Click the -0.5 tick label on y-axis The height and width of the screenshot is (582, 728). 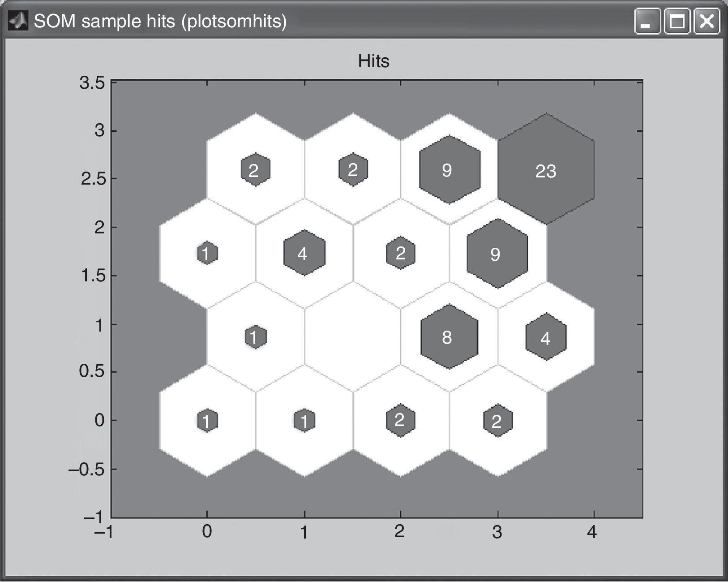tap(86, 469)
